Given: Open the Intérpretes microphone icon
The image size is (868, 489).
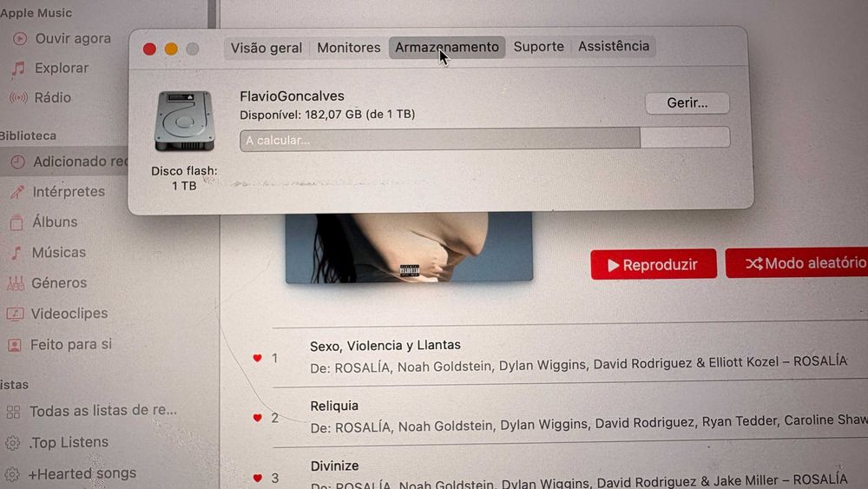Looking at the screenshot, I should 16,192.
